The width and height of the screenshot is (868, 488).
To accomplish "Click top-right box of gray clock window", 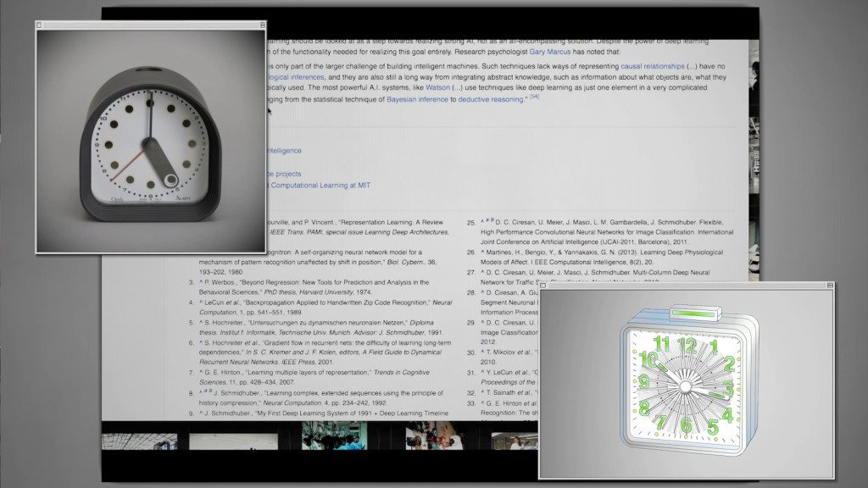I will tap(262, 25).
